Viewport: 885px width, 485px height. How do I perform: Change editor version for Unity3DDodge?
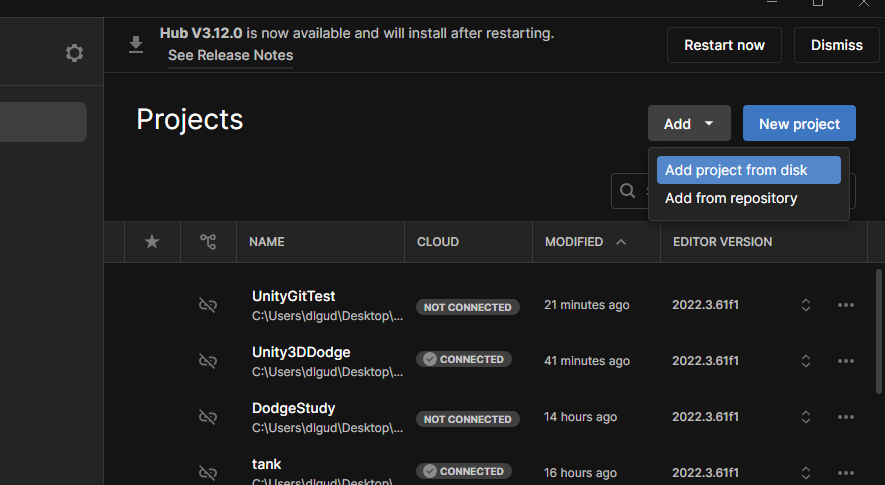point(806,361)
